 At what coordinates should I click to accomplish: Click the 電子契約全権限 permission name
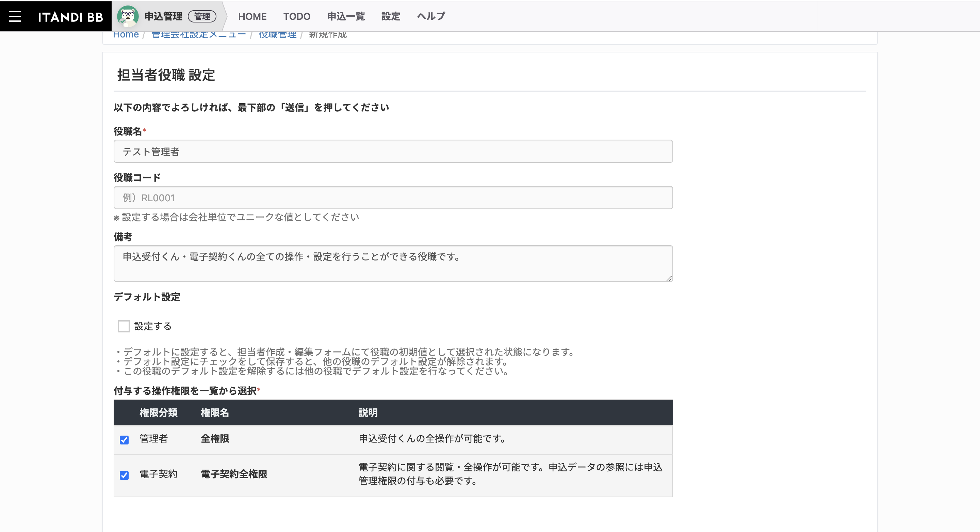click(x=234, y=474)
